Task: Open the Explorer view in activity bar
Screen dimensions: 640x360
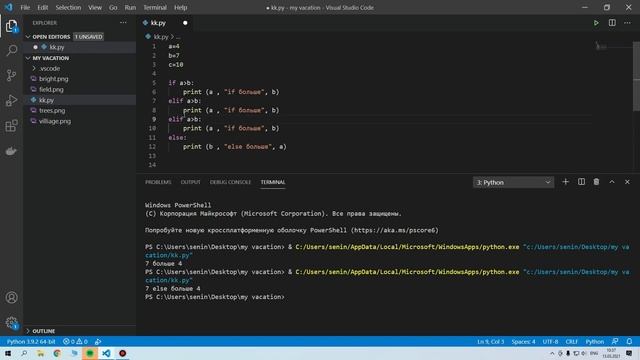Action: pos(11,27)
